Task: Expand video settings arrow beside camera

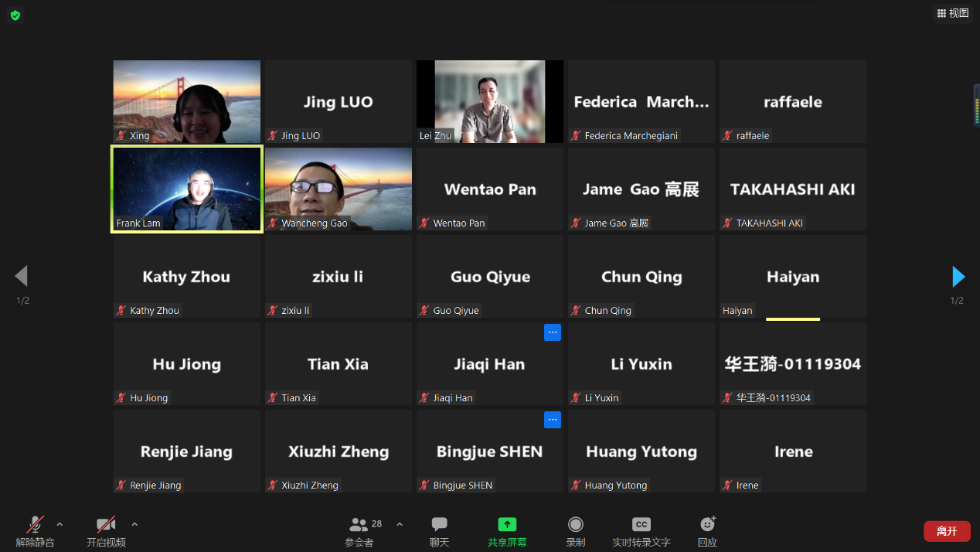Action: coord(134,524)
